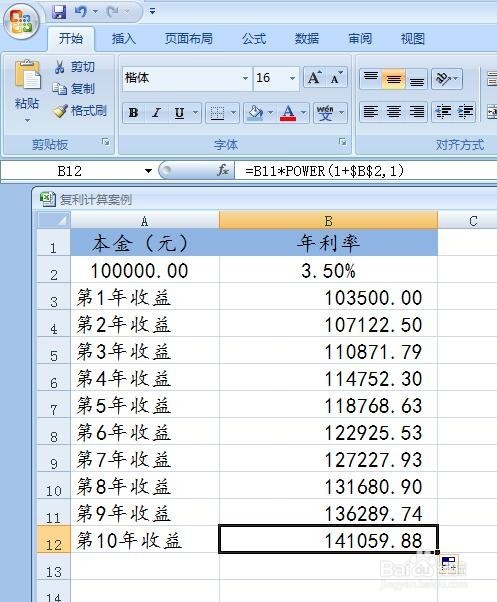Click the Increase Indent icon
This screenshot has height=602, width=497.
coord(465,112)
